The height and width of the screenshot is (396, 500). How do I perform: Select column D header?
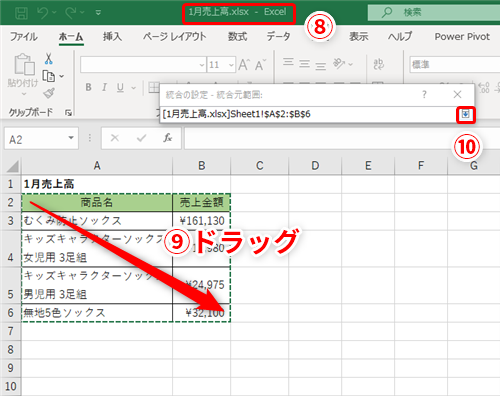coord(315,166)
